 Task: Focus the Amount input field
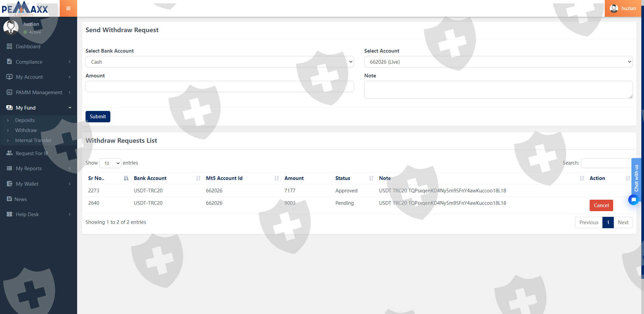pyautogui.click(x=220, y=86)
